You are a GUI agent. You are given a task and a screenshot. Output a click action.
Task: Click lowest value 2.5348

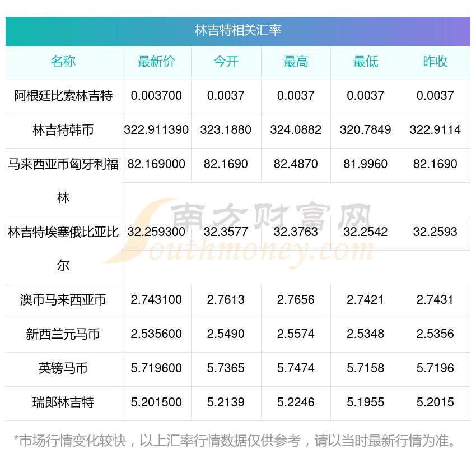point(366,334)
